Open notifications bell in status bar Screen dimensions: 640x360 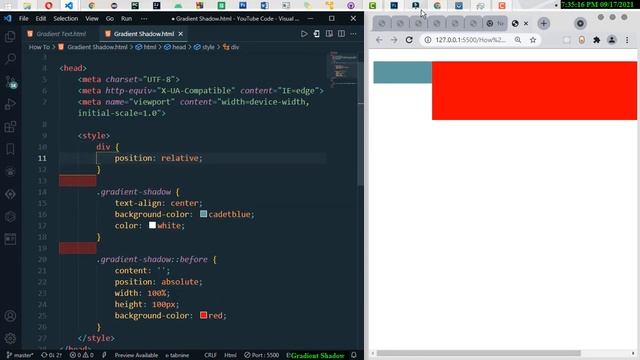(x=354, y=355)
